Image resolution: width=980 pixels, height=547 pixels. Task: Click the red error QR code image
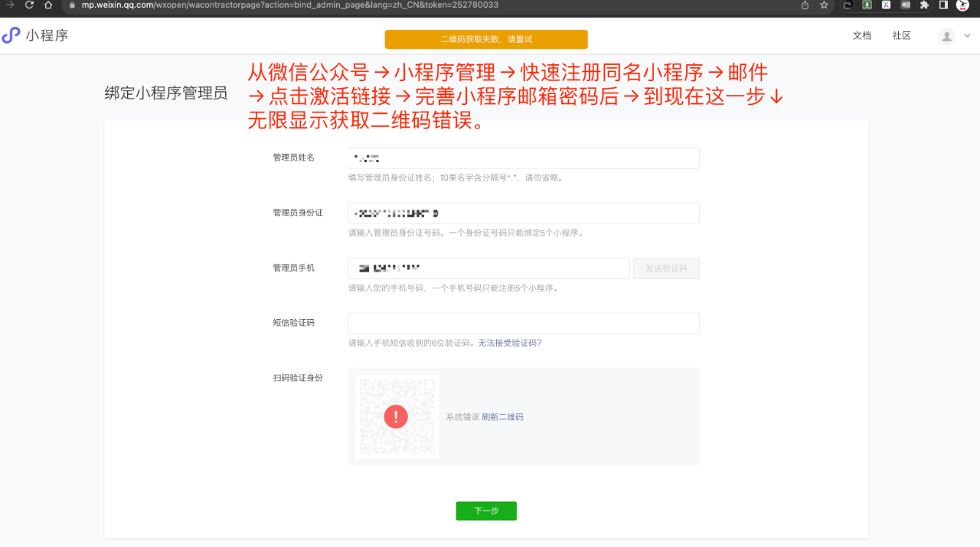click(x=396, y=417)
